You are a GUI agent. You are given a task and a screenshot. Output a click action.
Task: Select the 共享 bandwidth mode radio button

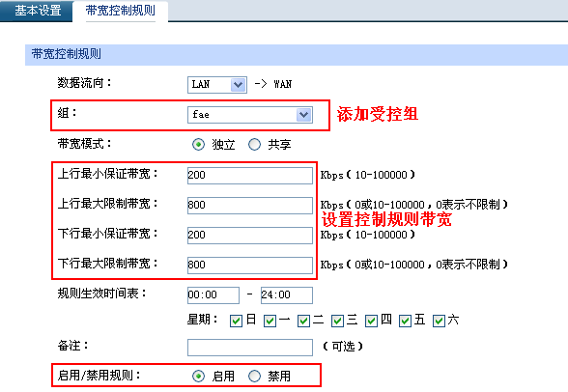pos(254,145)
